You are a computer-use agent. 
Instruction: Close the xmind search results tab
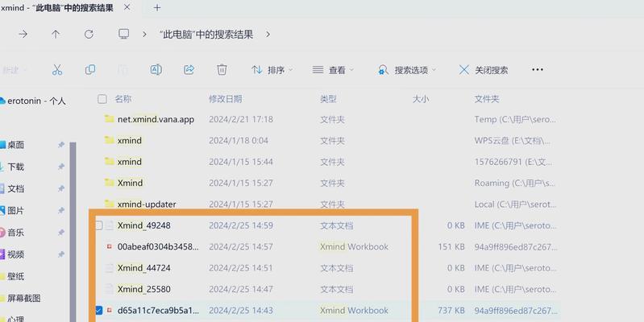(127, 7)
